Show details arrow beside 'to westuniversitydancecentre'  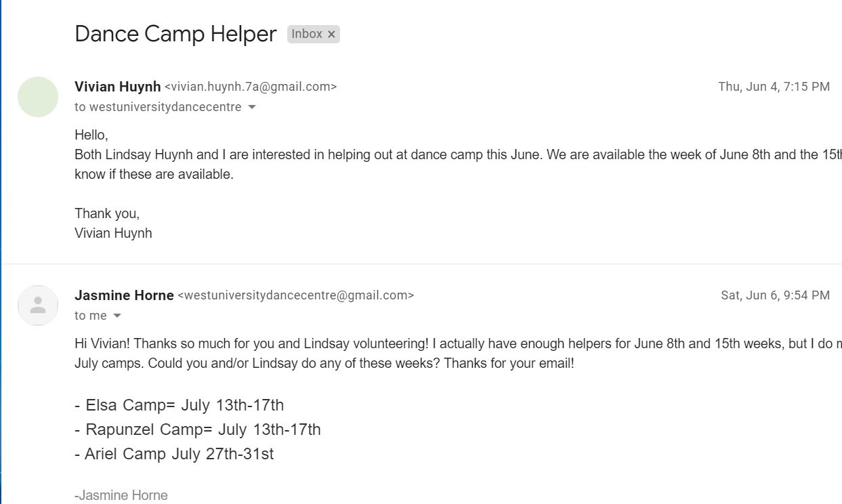tap(252, 107)
